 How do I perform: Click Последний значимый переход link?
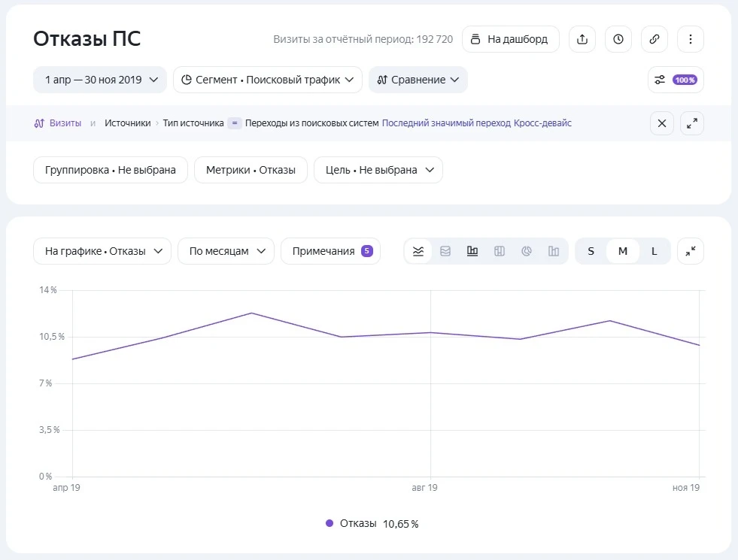[446, 123]
